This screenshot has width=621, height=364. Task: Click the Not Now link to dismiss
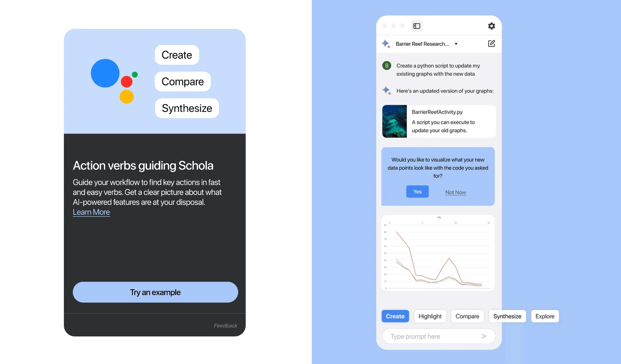click(x=455, y=192)
